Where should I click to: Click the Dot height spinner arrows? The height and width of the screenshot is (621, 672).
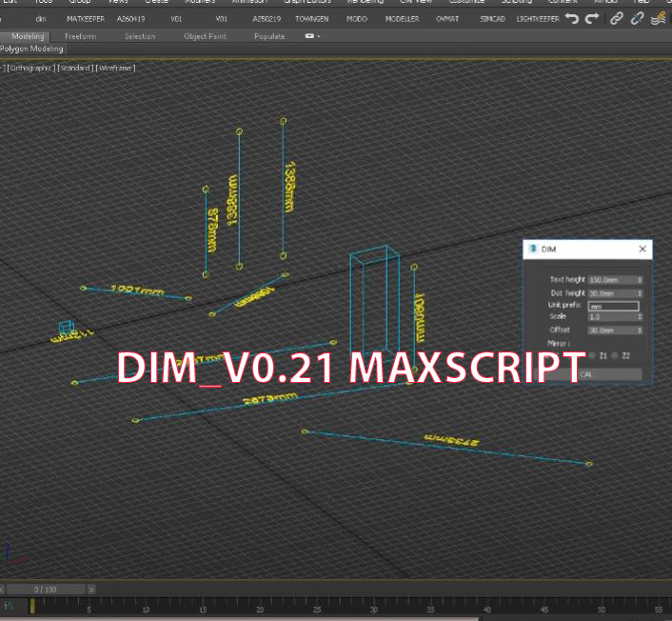(x=640, y=293)
